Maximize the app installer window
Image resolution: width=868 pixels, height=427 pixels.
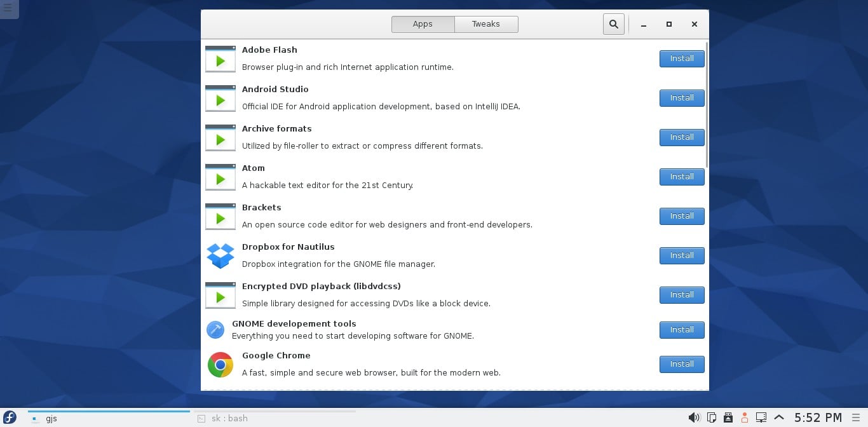coord(669,24)
